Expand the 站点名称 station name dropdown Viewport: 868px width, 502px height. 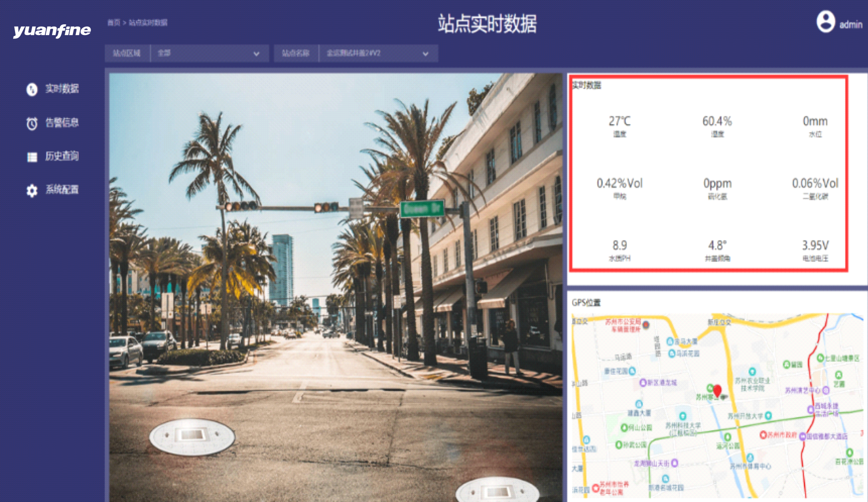click(x=378, y=54)
